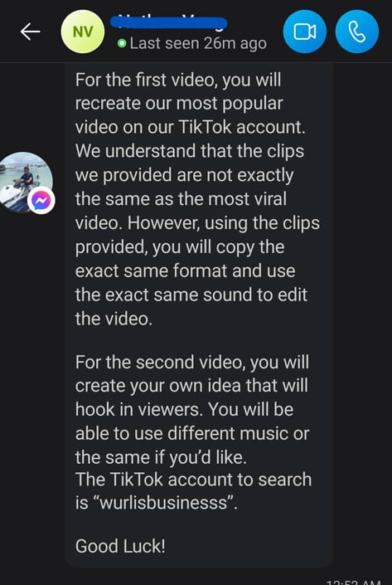Viewport: 392px width, 585px height.
Task: Click the Messenger badge on the profile photo
Action: point(41,200)
